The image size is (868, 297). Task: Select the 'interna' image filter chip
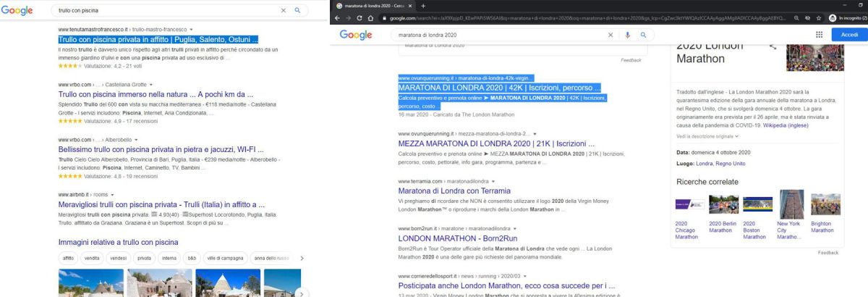pos(169,258)
